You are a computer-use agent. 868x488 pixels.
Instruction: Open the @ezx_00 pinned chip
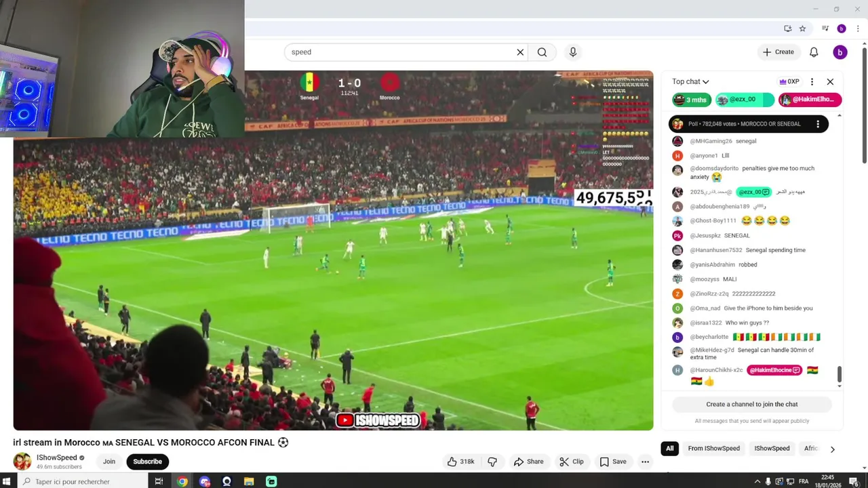pos(744,100)
